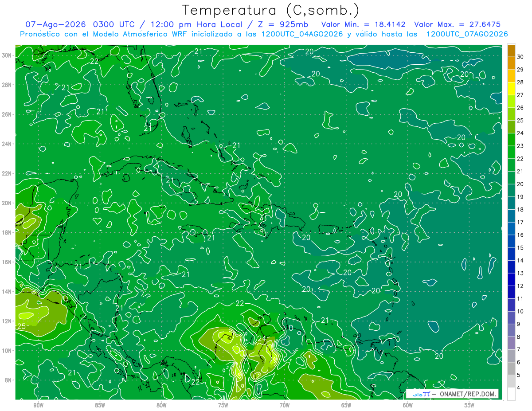Click the "30N" latitude label

click(x=7, y=55)
